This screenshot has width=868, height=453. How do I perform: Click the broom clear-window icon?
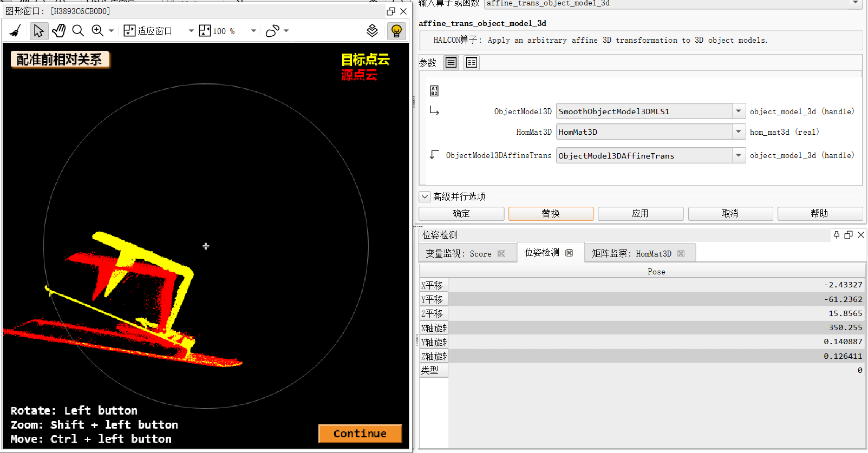16,31
